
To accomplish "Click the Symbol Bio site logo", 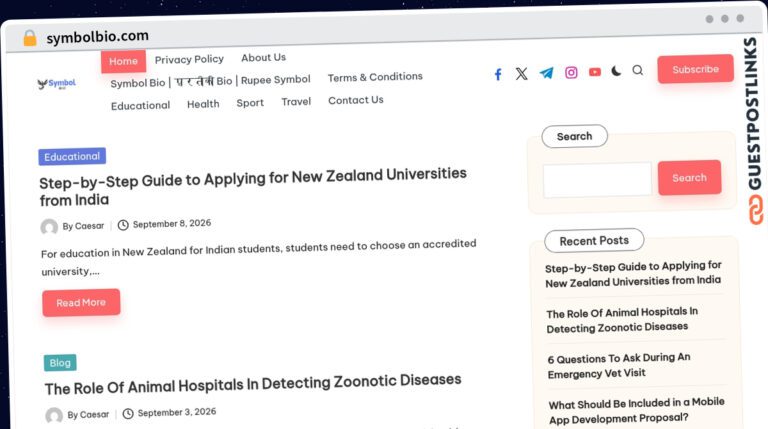I will point(57,84).
